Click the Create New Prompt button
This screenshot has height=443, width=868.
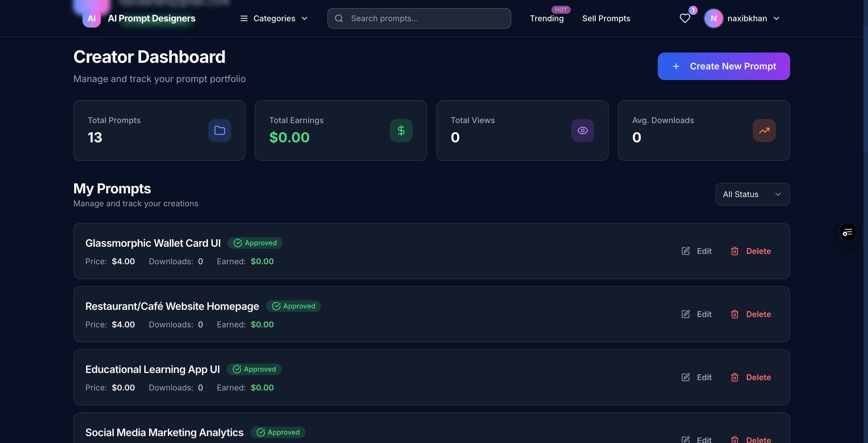point(724,66)
